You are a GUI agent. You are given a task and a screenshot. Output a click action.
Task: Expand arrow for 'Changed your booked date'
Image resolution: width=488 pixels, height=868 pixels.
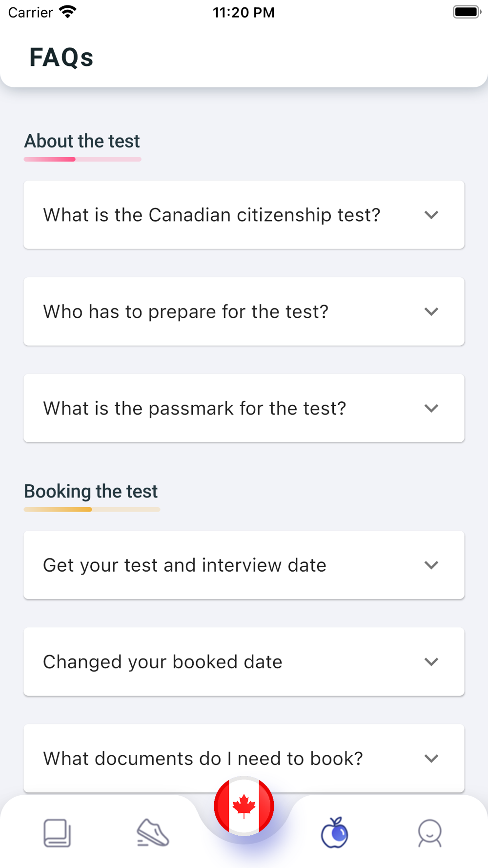[x=431, y=661]
